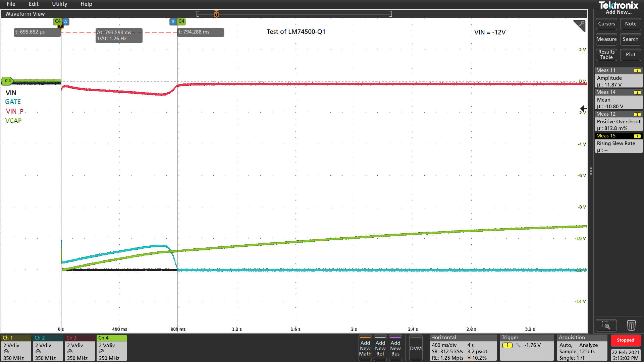
Task: Click the trash can delete icon
Action: 631,325
